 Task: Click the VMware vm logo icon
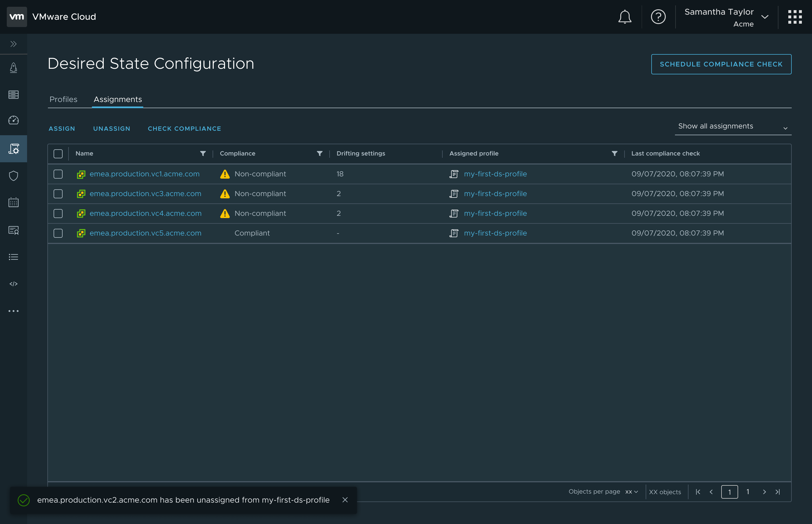coord(17,17)
